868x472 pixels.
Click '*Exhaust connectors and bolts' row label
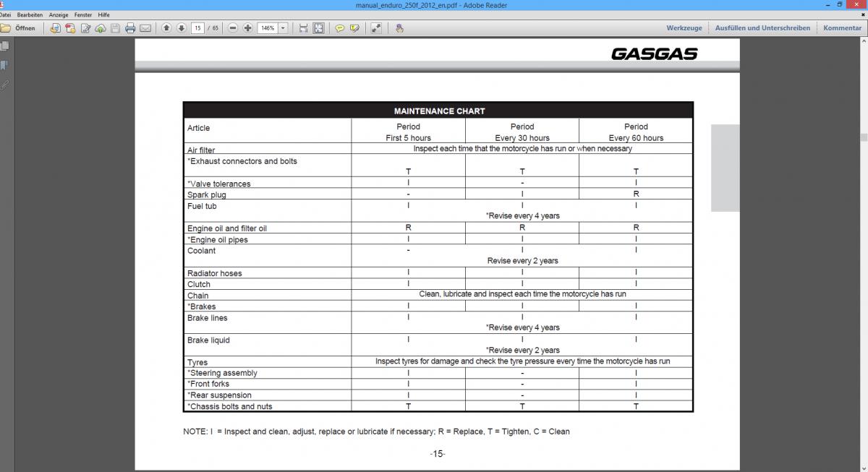(x=242, y=161)
